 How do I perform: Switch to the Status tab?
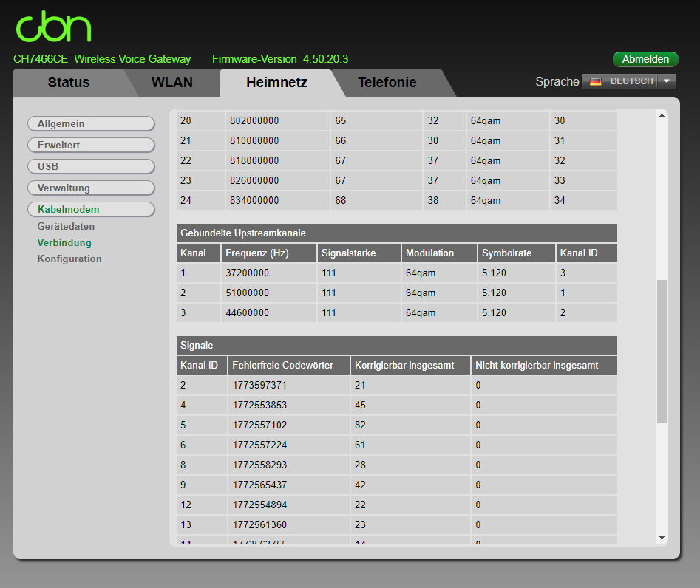[69, 83]
